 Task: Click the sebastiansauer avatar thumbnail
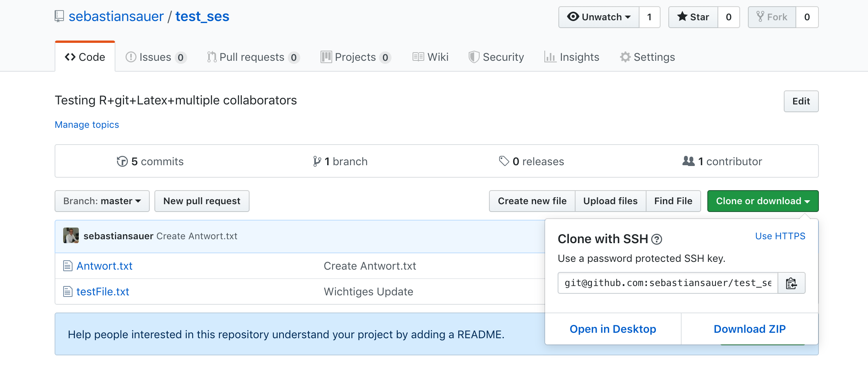click(x=71, y=235)
